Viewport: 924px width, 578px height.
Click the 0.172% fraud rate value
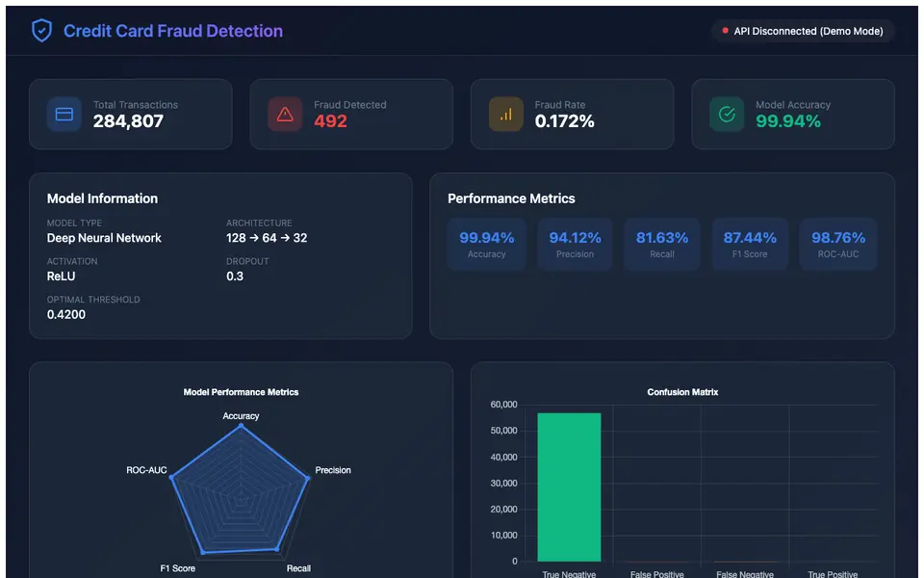pyautogui.click(x=565, y=121)
